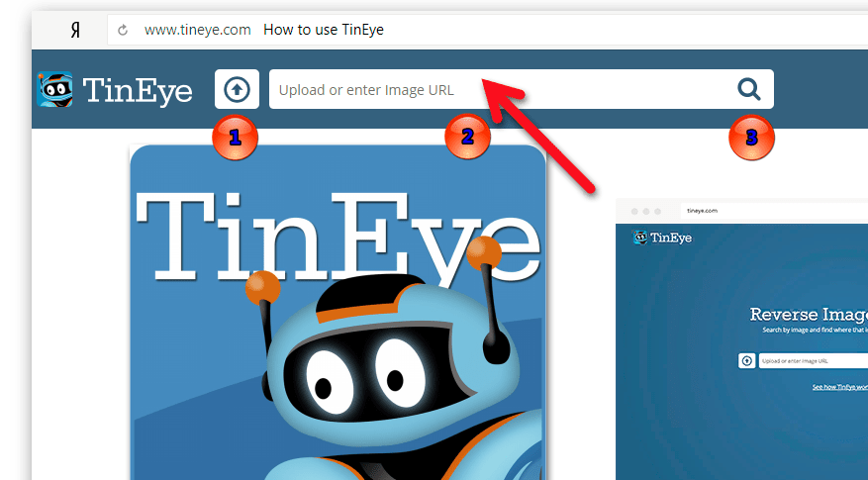Click the magnifying glass search icon

pyautogui.click(x=749, y=90)
